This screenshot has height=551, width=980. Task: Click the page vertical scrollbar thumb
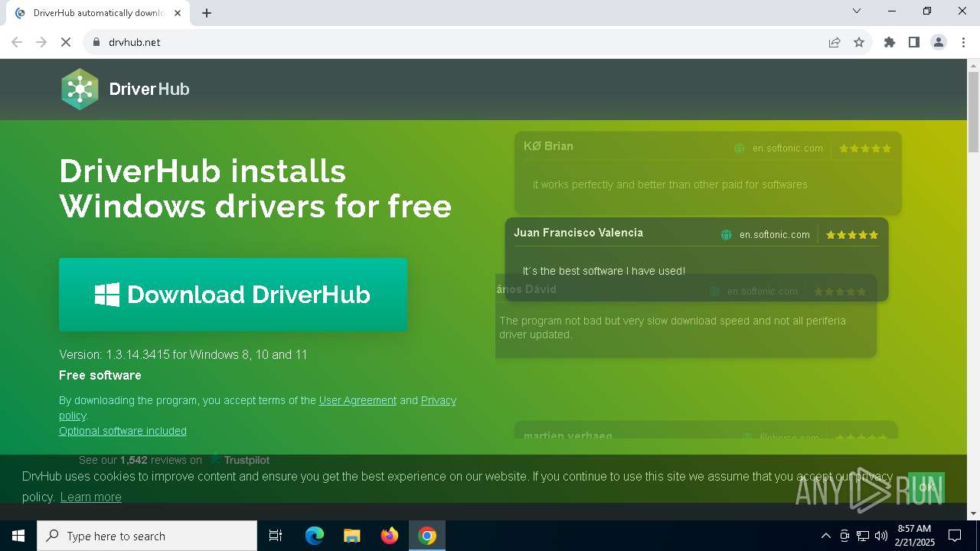point(973,112)
